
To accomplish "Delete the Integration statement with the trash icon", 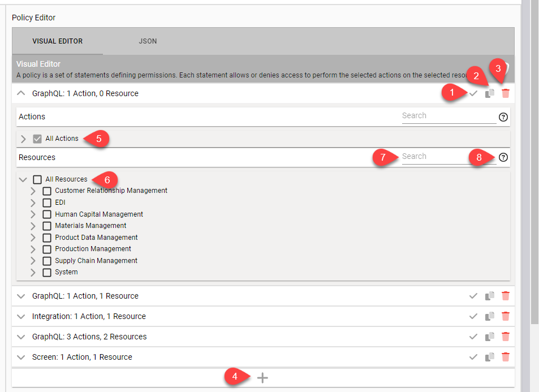I will click(x=506, y=316).
